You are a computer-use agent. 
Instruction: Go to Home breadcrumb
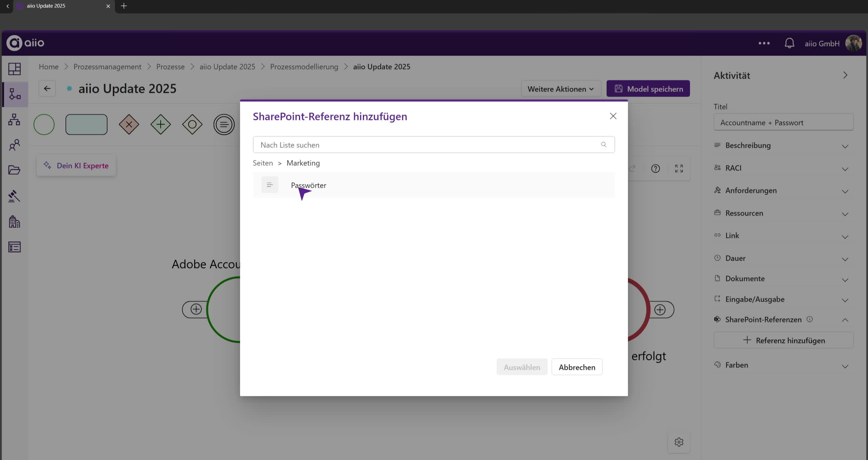coord(48,67)
